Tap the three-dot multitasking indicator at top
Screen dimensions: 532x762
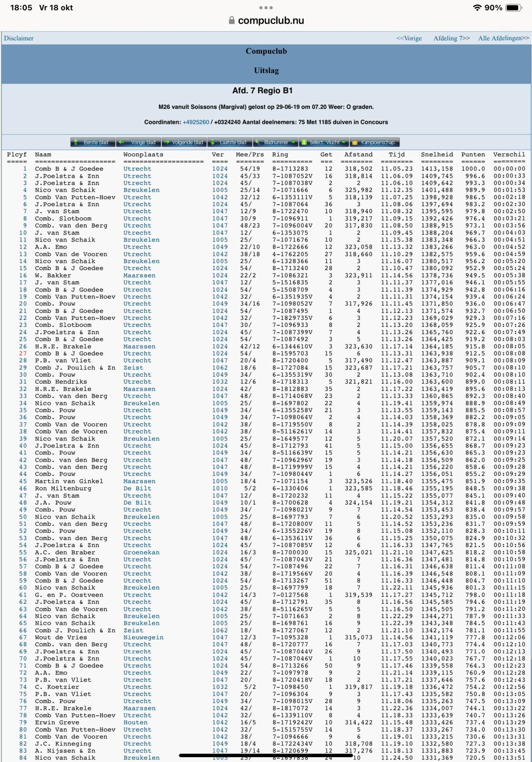266,8
